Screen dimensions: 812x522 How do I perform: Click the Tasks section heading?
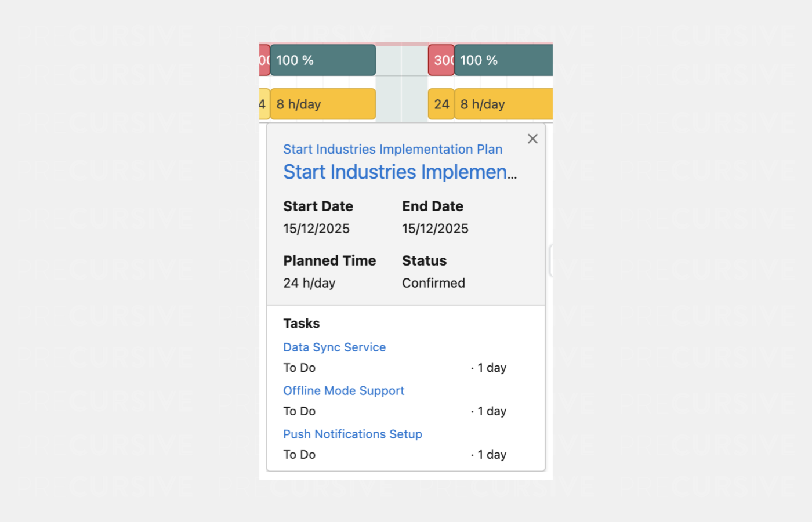301,324
